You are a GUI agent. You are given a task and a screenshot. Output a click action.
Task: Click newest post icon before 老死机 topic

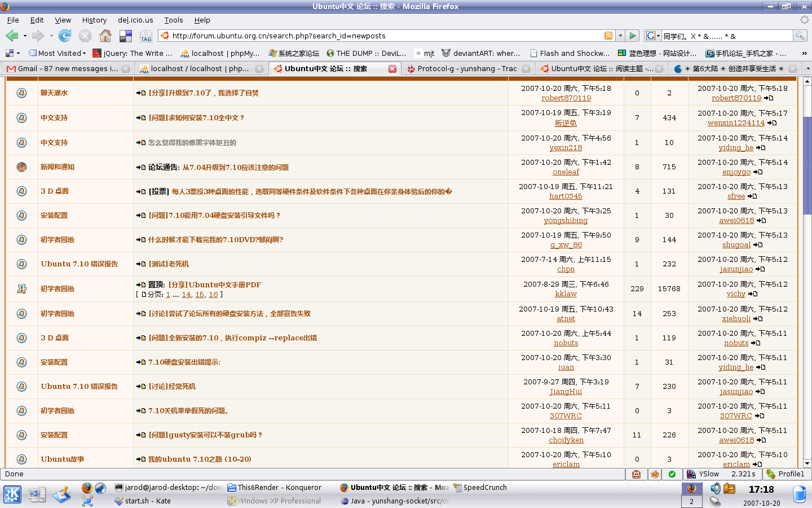coord(141,264)
